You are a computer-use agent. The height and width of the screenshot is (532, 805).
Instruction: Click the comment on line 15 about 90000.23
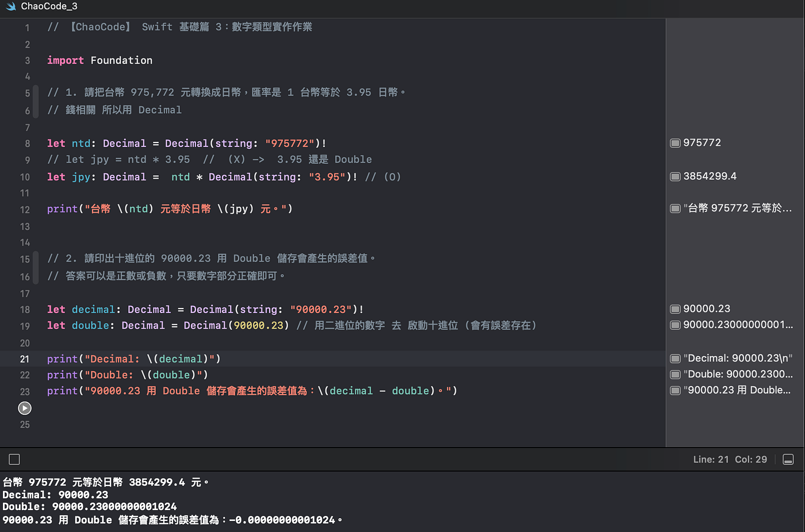tap(212, 259)
